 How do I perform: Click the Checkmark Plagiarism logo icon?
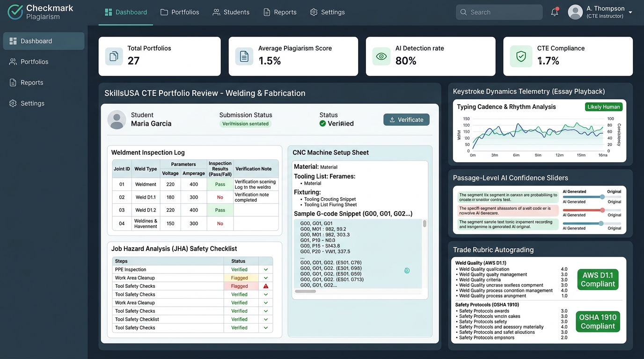pos(15,12)
